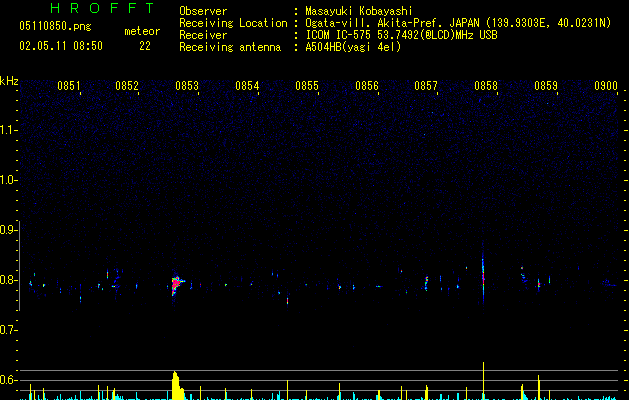Click the tall vertical echo streak near 0858
The height and width of the screenshot is (400, 629).
click(x=483, y=277)
